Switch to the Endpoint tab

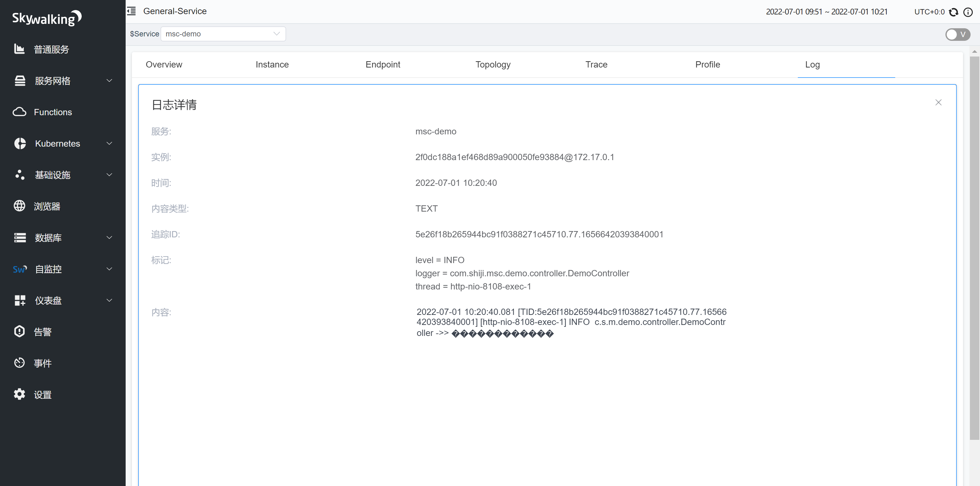coord(383,65)
